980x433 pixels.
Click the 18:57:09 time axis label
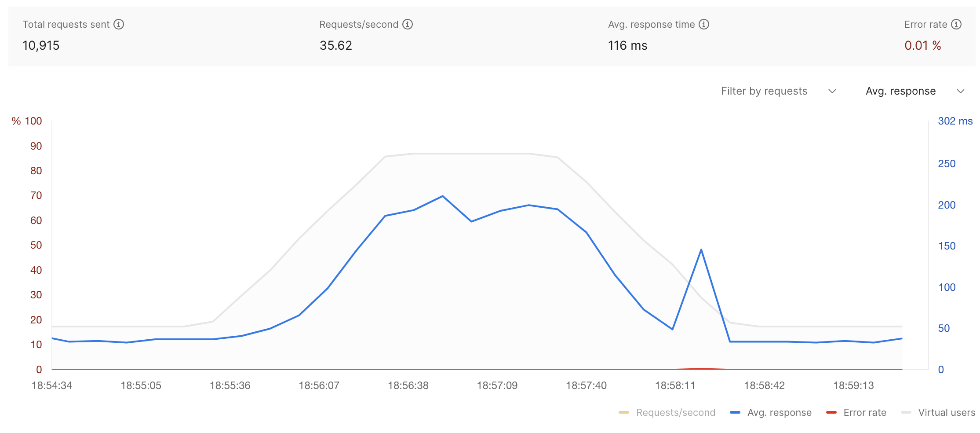pyautogui.click(x=497, y=385)
